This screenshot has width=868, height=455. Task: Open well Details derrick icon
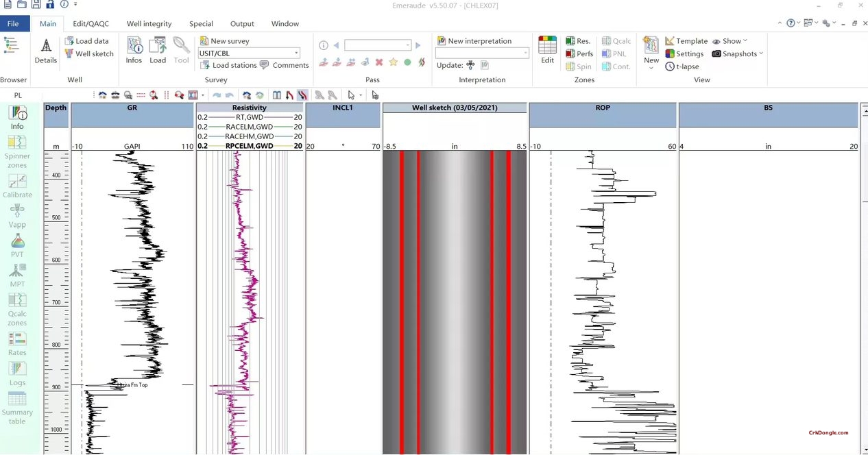click(x=46, y=51)
